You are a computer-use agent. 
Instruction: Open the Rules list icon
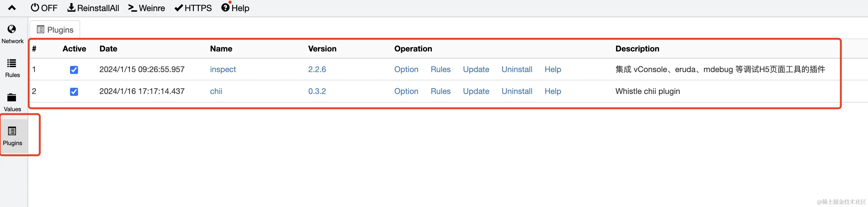(12, 63)
